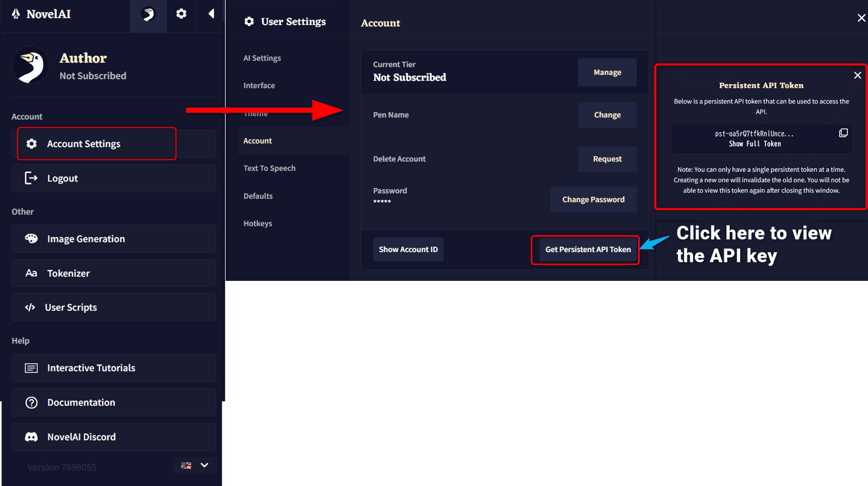This screenshot has height=486, width=868.
Task: Click the Interactive Tutorials list icon
Action: coord(32,368)
